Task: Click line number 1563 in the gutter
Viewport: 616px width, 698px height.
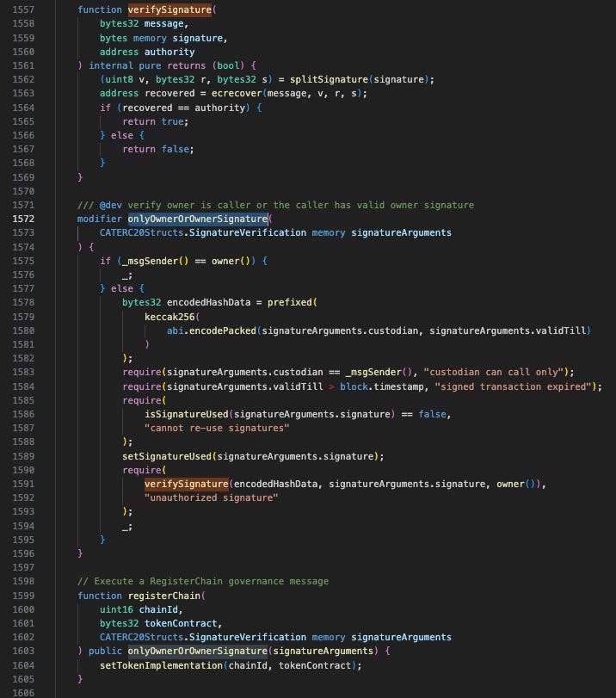Action: [x=23, y=94]
